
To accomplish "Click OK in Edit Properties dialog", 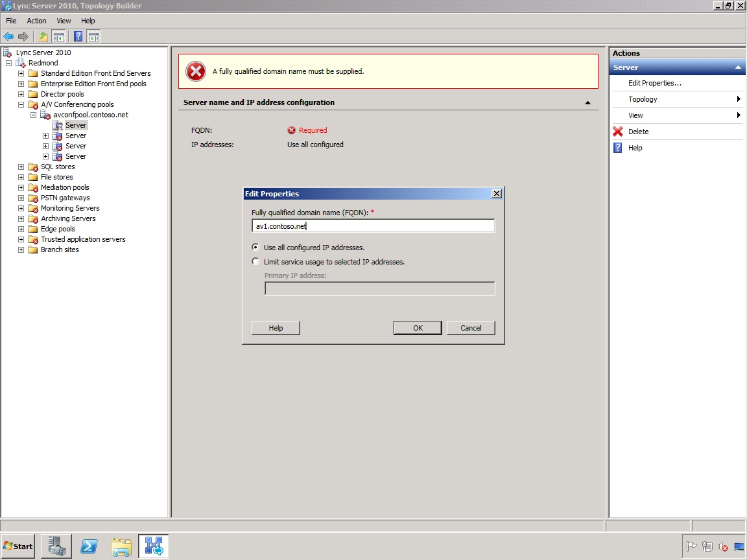I will click(418, 327).
